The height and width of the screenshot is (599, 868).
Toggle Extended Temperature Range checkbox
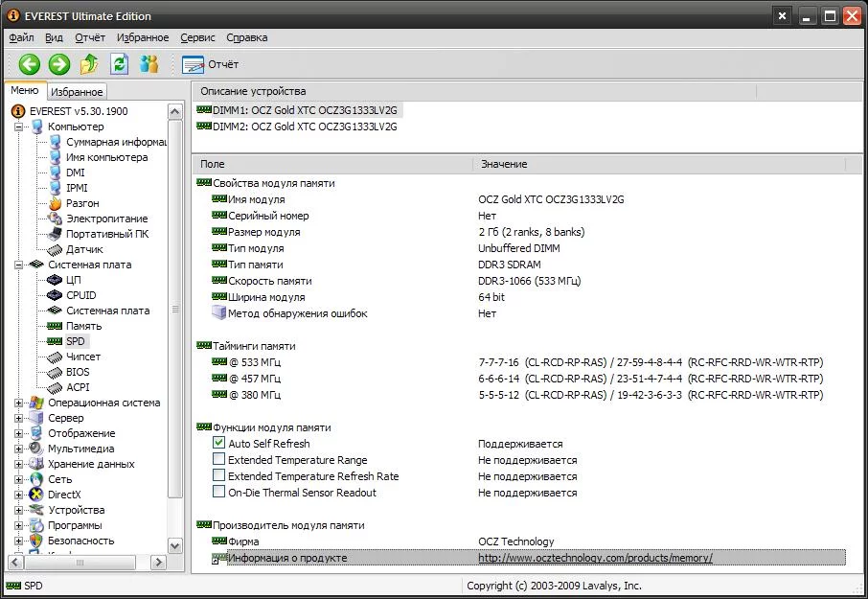point(219,460)
